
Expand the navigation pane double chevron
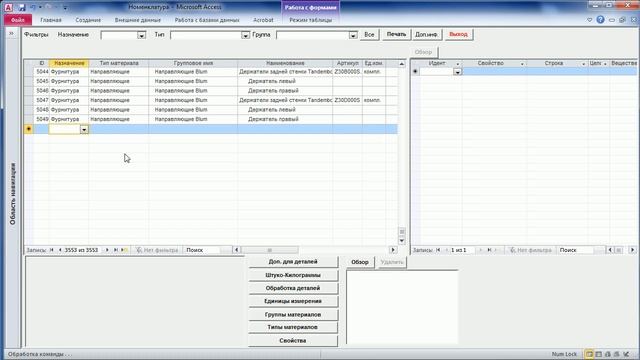pos(11,33)
